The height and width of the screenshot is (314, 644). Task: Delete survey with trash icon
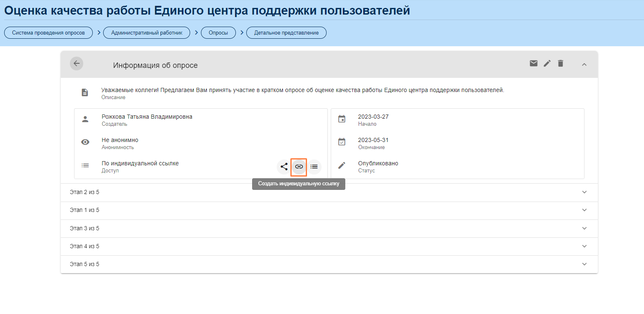coord(560,63)
